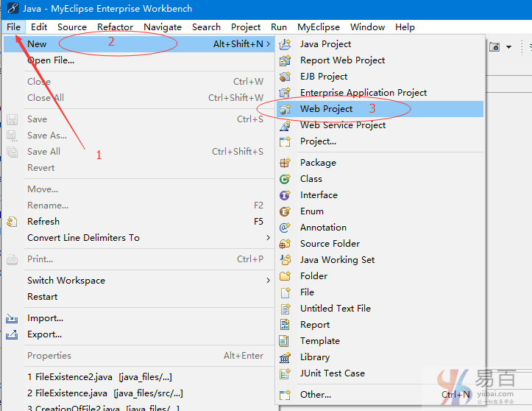Expand the Convert Line Delimiters To submenu
Image resolution: width=532 pixels, height=411 pixels.
269,238
